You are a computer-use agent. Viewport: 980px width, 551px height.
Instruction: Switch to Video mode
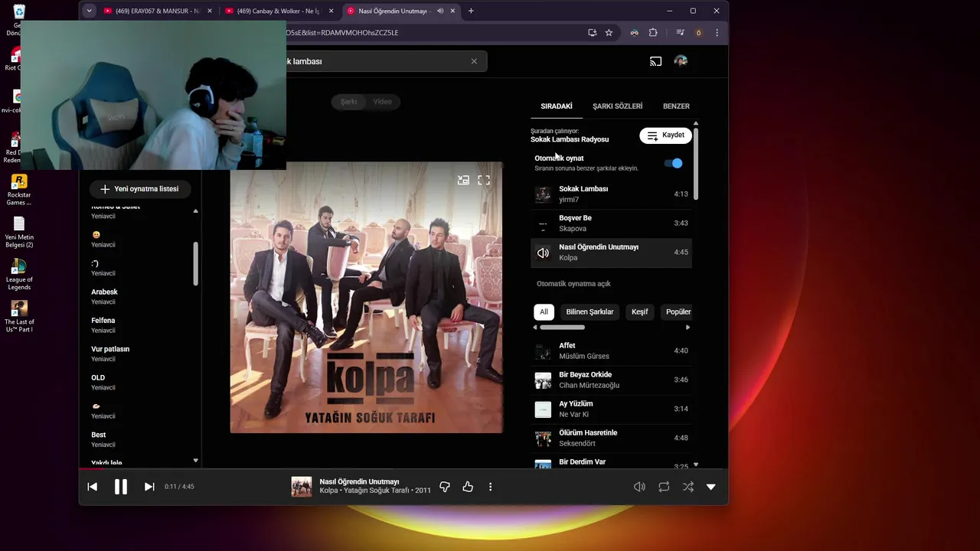tap(383, 102)
